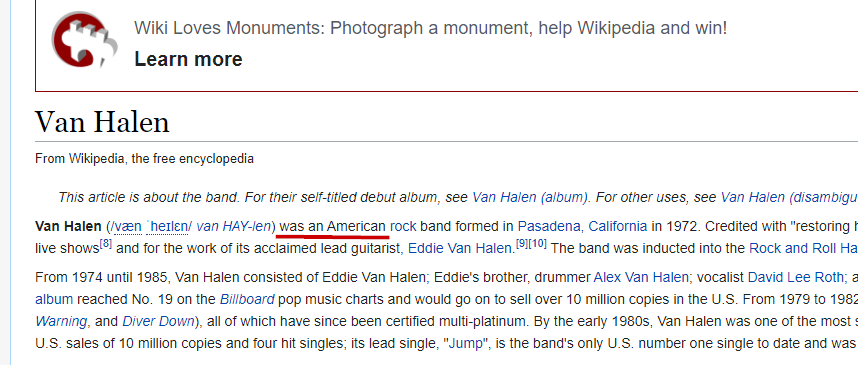Click the van HAY-len respelling link
Screen dimensions: 858x365
click(x=234, y=226)
